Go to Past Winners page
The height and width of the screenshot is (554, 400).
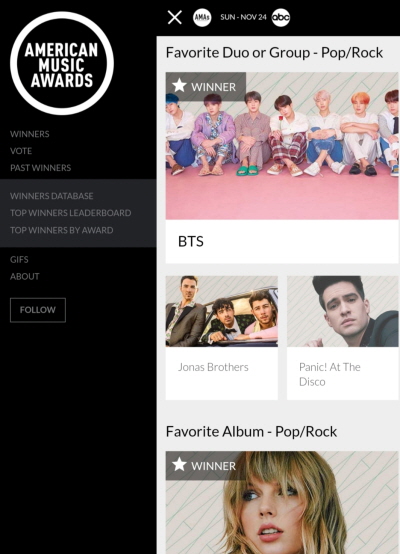41,168
